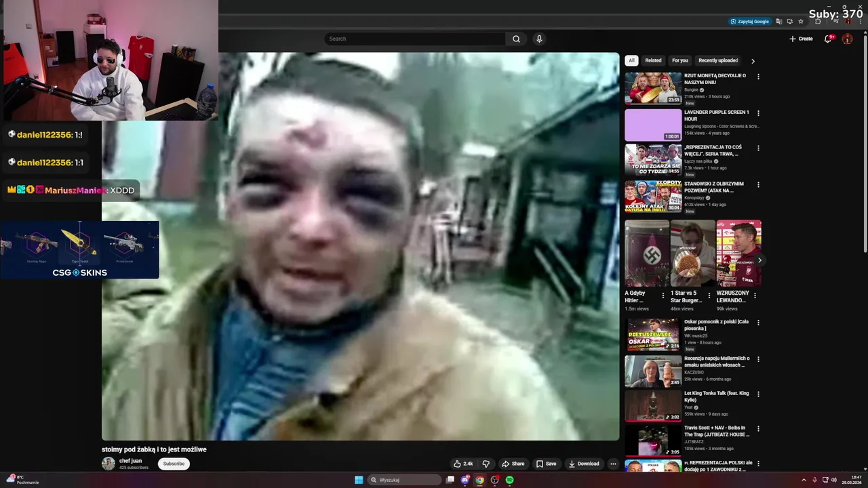
Task: Focus the YouTube Search field
Action: pos(414,39)
